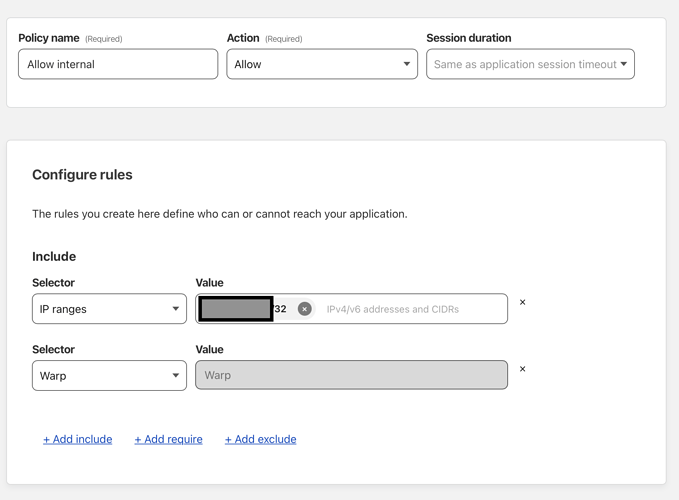Remove the IP address chip ending in 32
The height and width of the screenshot is (500, 679).
point(304,309)
